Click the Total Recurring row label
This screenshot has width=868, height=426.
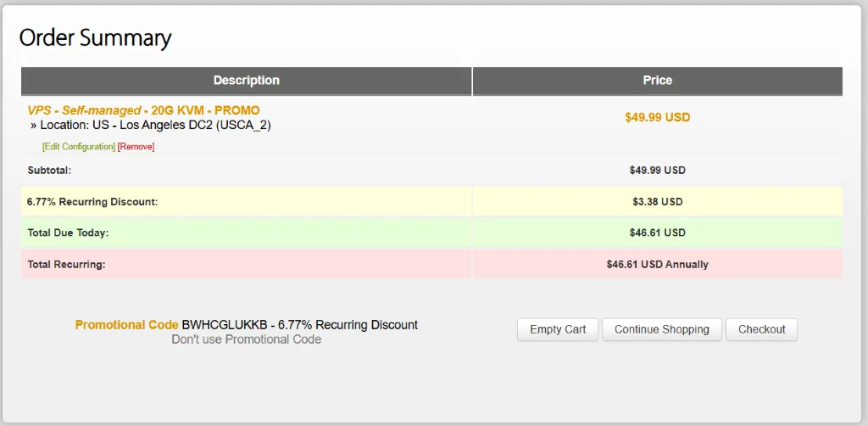66,265
